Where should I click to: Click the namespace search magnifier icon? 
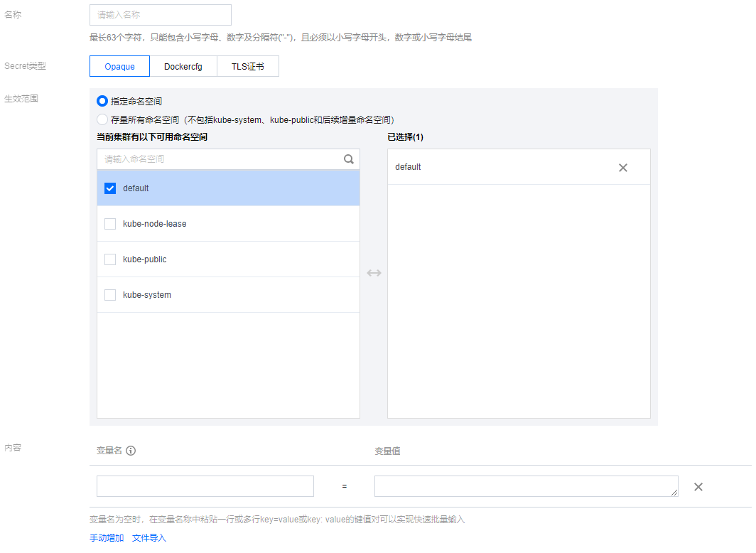[x=349, y=159]
